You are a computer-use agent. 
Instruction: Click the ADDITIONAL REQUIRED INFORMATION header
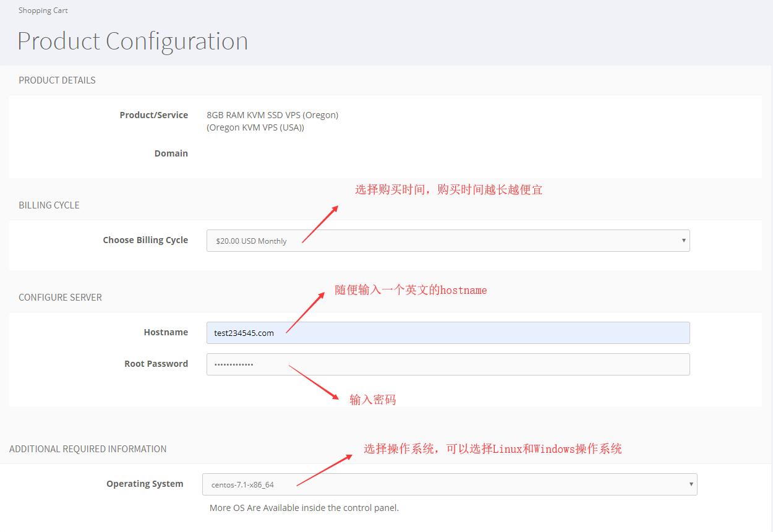click(x=88, y=449)
